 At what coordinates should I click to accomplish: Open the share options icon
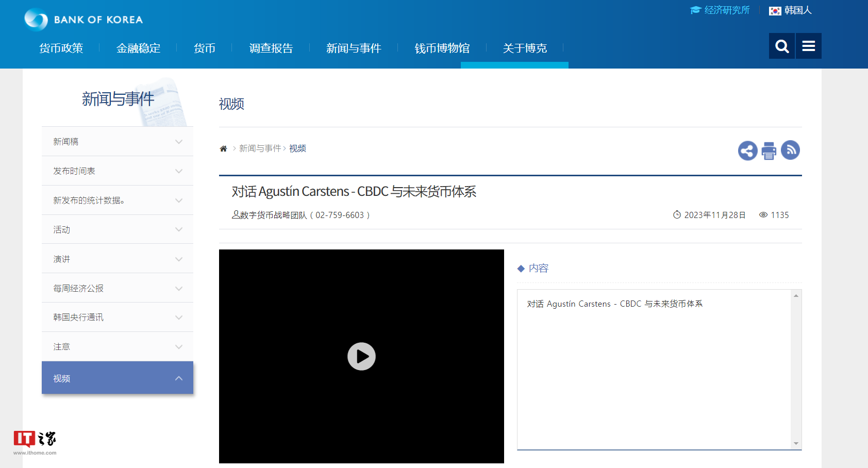[747, 150]
